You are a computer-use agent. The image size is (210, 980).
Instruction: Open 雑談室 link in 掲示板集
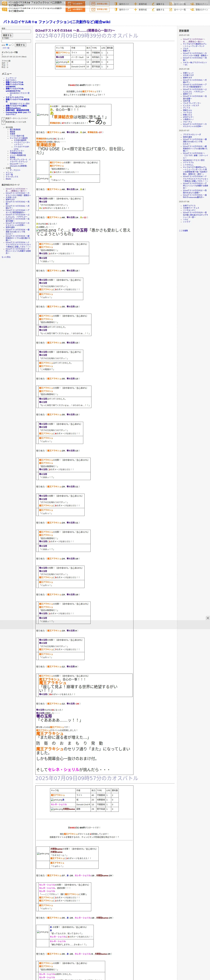coord(13,132)
